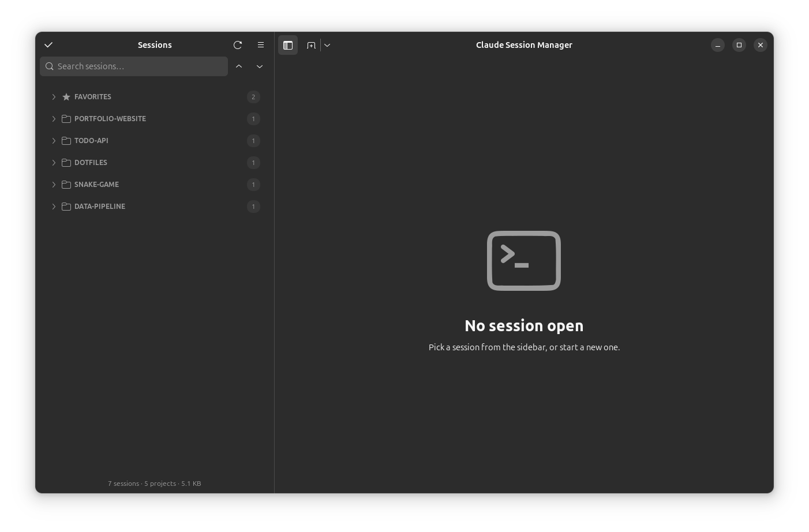Select the SNAKE-GAME label

pyautogui.click(x=96, y=185)
